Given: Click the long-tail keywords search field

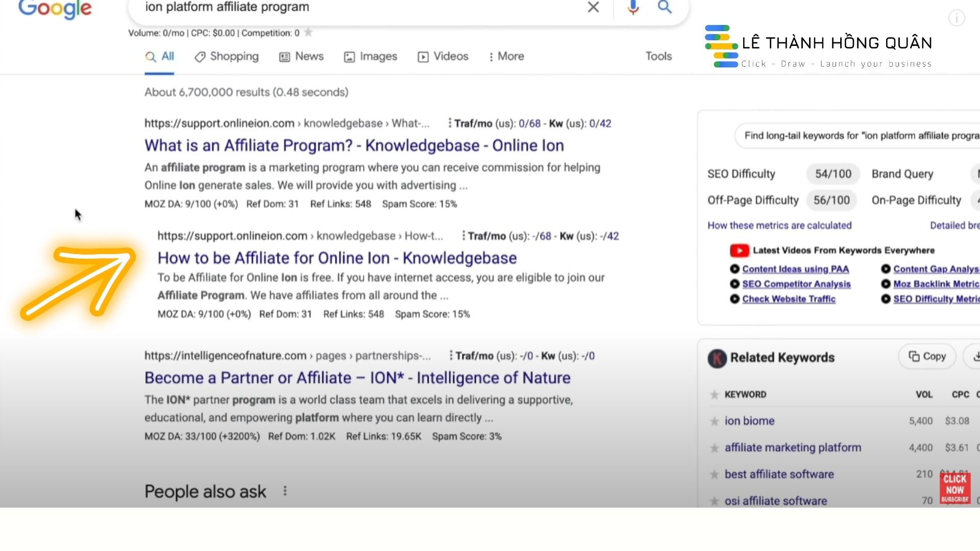Looking at the screenshot, I should [x=863, y=136].
